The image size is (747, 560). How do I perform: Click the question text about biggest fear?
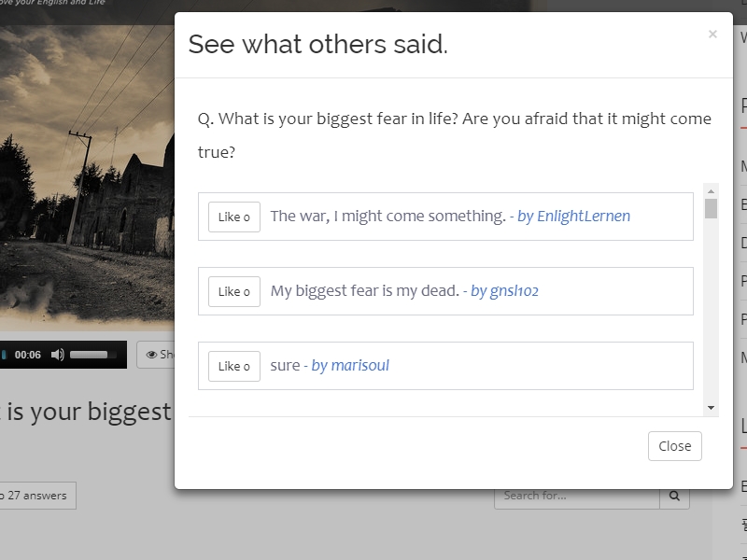click(455, 135)
